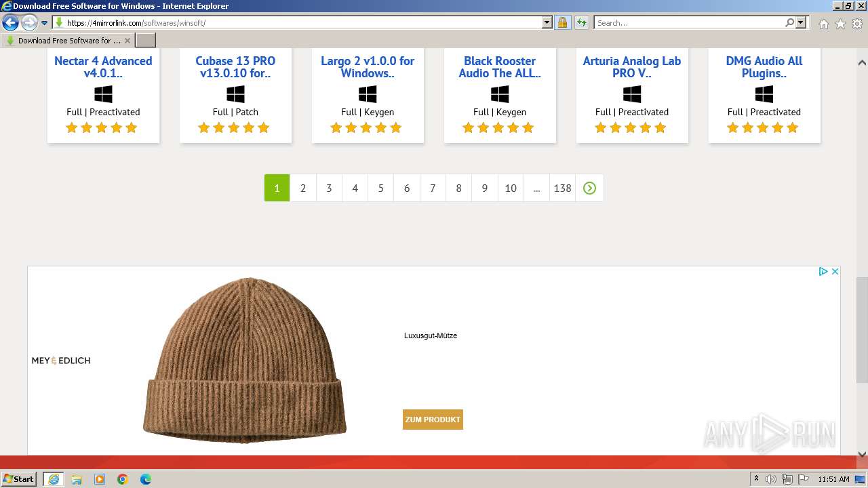Open Nectar 4 Advanced v4.0.1 link
Viewport: 868px width, 488px height.
[103, 67]
